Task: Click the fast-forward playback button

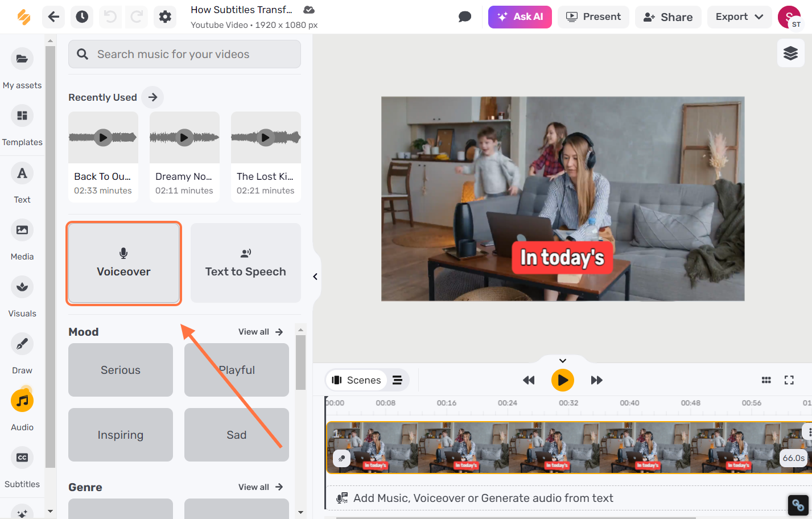Action: coord(597,380)
